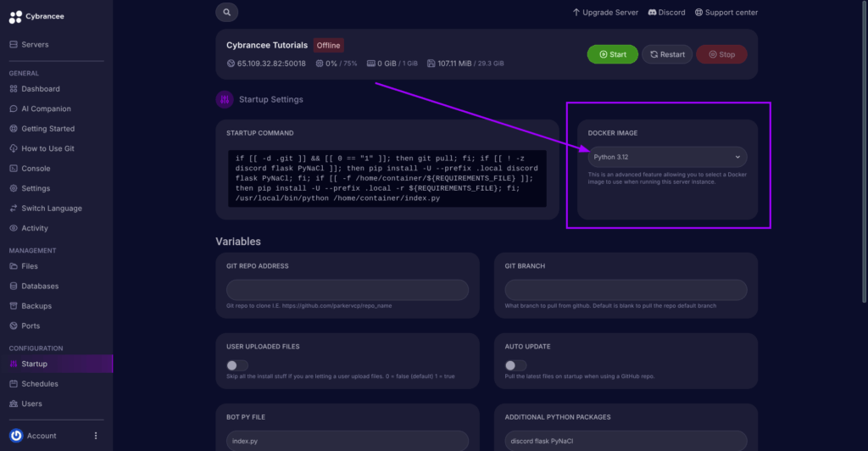Click the AI Companion chat icon

point(14,109)
